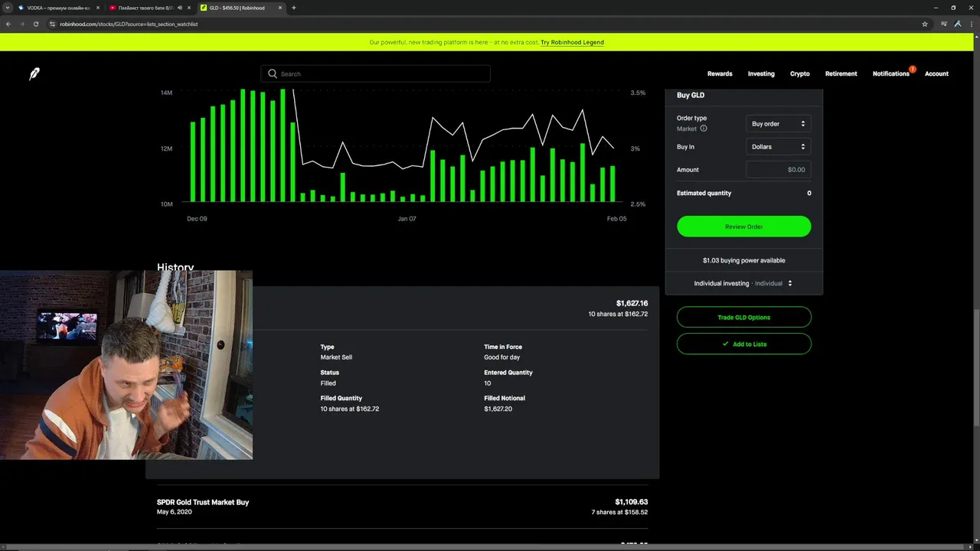Open the Notifications menu item
Image resolution: width=980 pixels, height=551 pixels.
tap(891, 73)
